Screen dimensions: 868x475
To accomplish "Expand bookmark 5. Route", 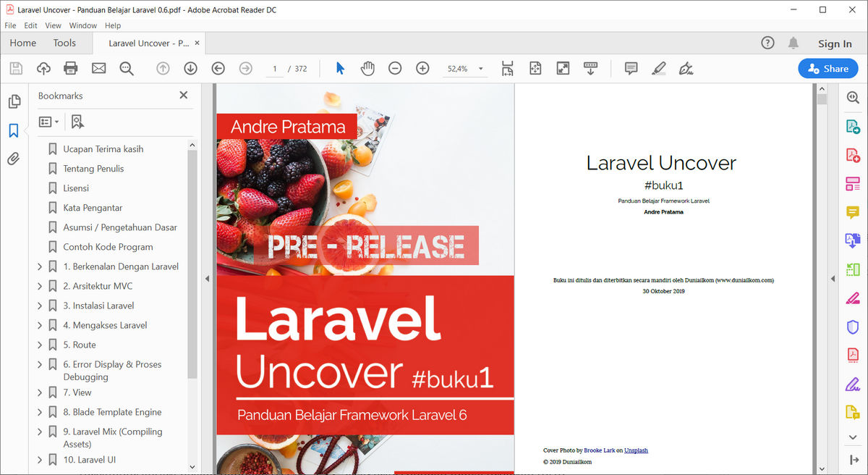I will click(40, 345).
